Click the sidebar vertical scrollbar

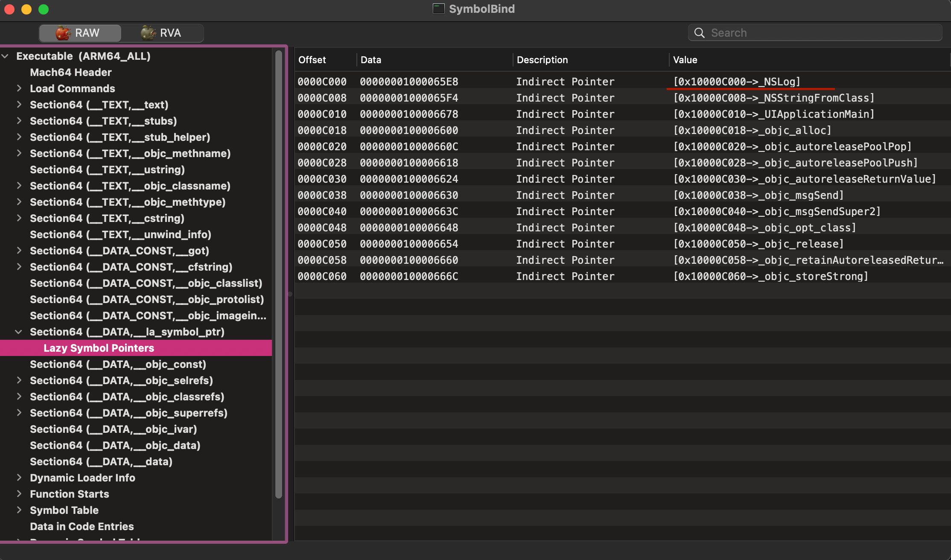[x=279, y=274]
